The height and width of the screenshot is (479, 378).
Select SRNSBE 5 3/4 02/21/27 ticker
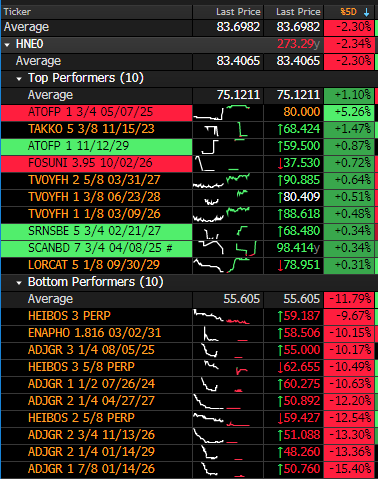[x=94, y=231]
